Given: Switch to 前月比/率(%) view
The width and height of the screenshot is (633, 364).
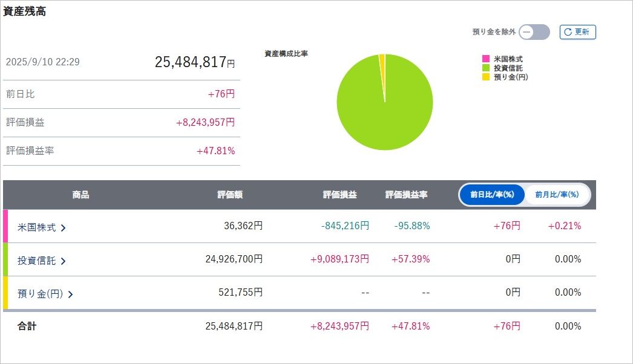Looking at the screenshot, I should (x=557, y=195).
